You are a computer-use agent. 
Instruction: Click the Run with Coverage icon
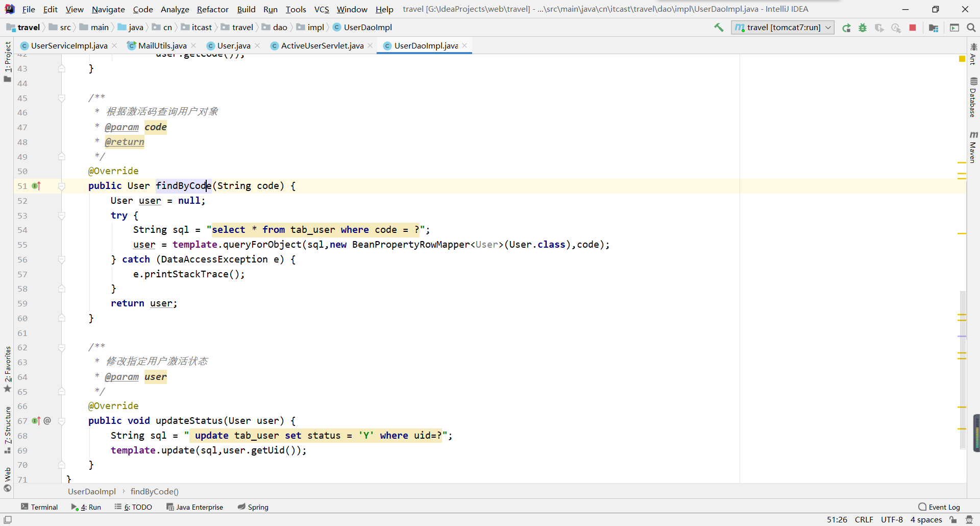pos(879,28)
